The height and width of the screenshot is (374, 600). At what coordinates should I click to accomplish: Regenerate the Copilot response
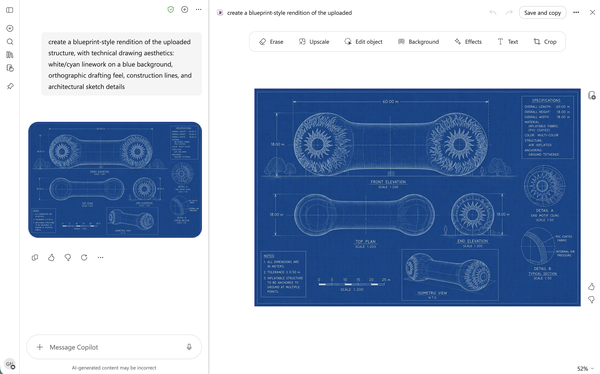[x=84, y=258]
